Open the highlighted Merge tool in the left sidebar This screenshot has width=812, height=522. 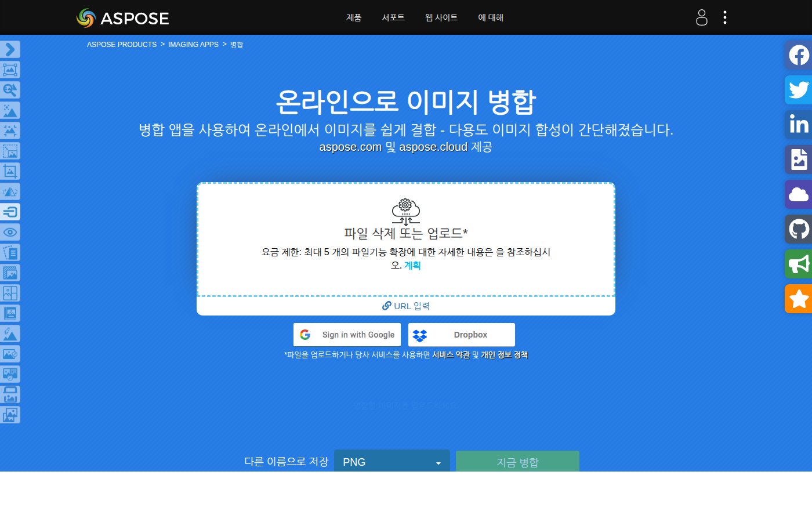pos(10,212)
